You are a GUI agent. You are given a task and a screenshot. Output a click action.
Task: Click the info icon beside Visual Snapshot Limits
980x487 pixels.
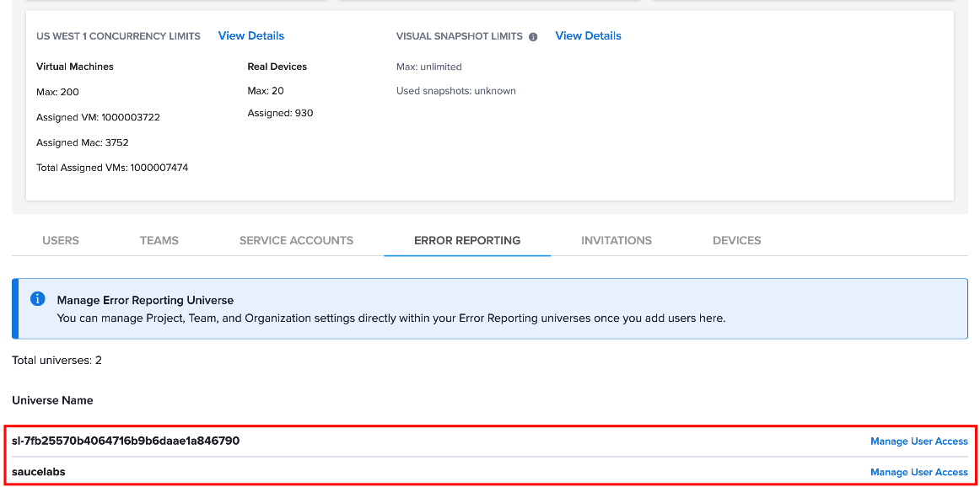tap(533, 37)
